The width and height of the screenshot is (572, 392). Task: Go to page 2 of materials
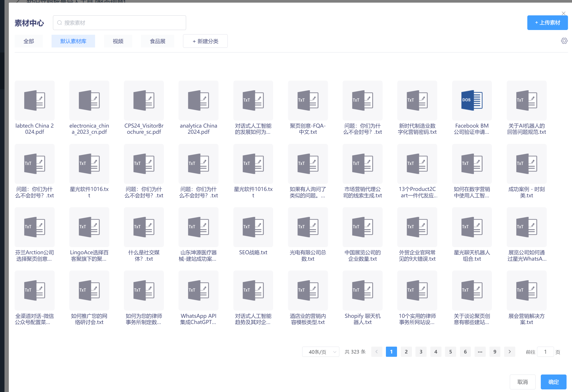pos(406,352)
